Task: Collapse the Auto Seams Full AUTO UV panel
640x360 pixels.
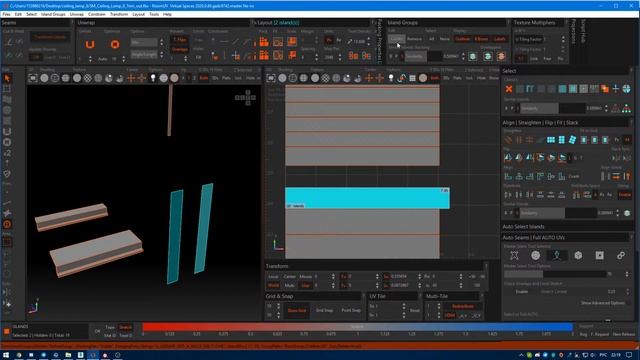Action: click(567, 238)
